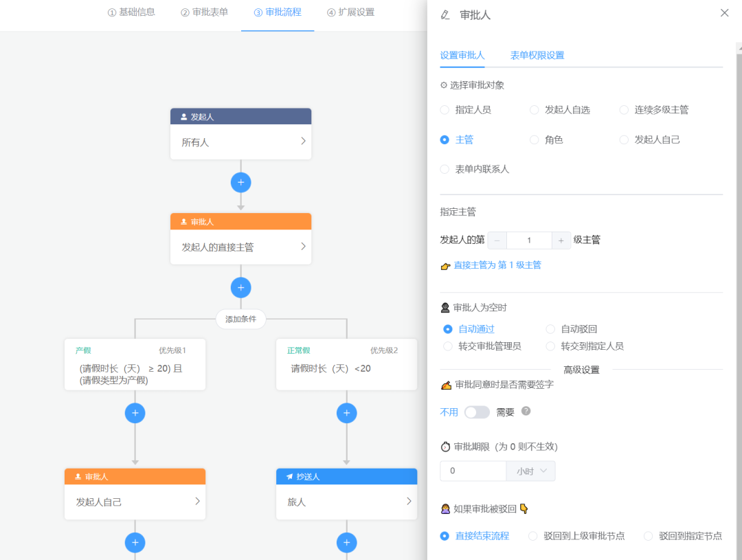Image resolution: width=742 pixels, height=560 pixels.
Task: Click the plus button below 发起人 node
Action: (240, 182)
